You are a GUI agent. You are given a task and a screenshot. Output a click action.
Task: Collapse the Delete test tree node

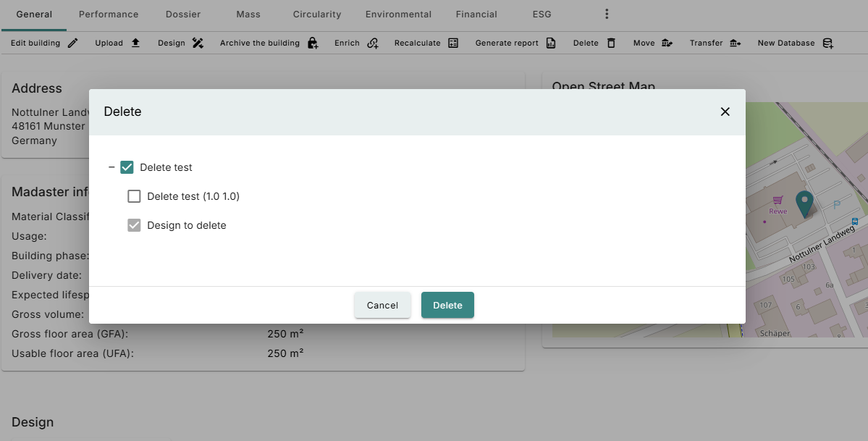[111, 167]
